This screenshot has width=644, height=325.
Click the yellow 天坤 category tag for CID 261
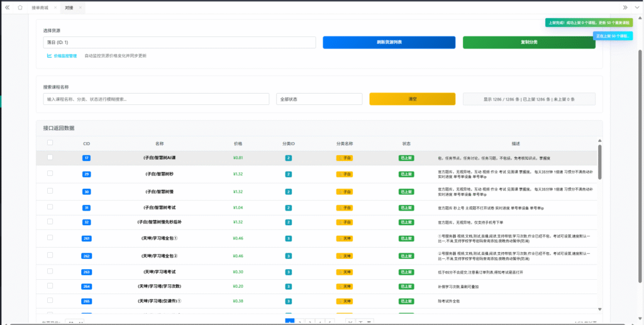(x=344, y=239)
